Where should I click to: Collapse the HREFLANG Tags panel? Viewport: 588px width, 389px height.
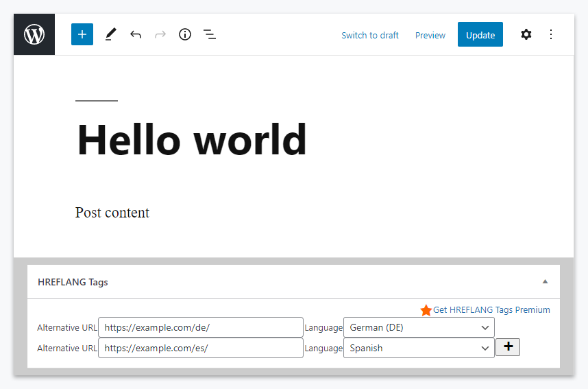point(545,281)
